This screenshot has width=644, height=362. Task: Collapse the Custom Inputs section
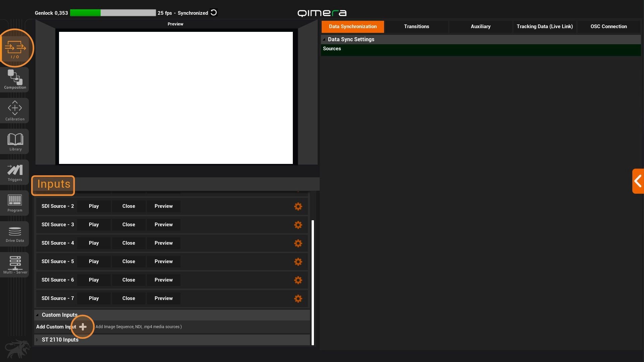tap(37, 315)
